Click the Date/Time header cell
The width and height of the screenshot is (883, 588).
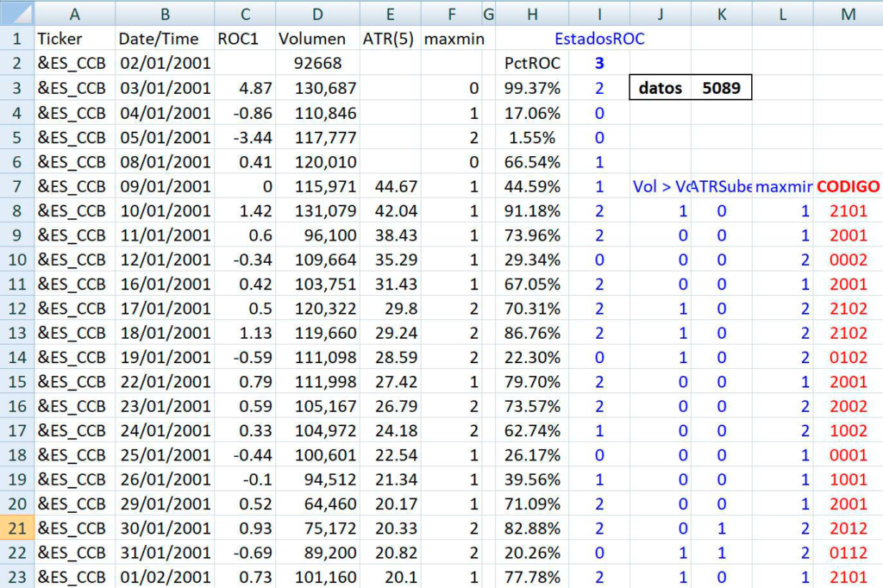[x=165, y=39]
